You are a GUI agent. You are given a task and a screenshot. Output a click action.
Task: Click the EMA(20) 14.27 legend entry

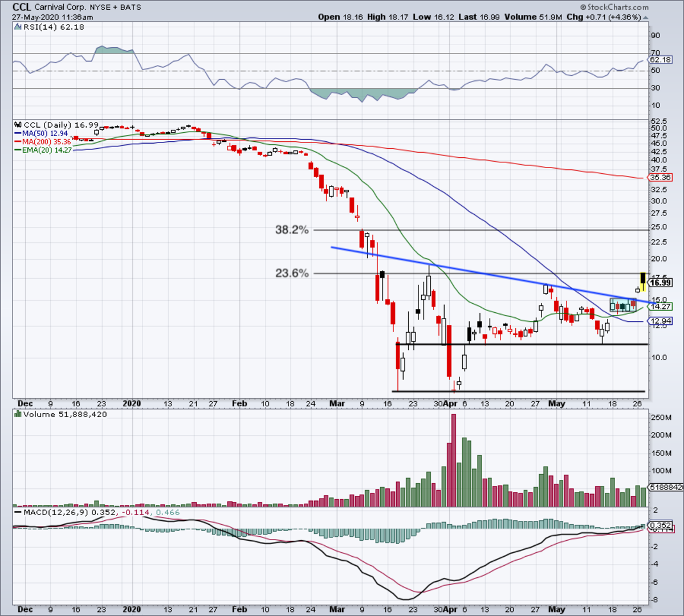click(43, 150)
